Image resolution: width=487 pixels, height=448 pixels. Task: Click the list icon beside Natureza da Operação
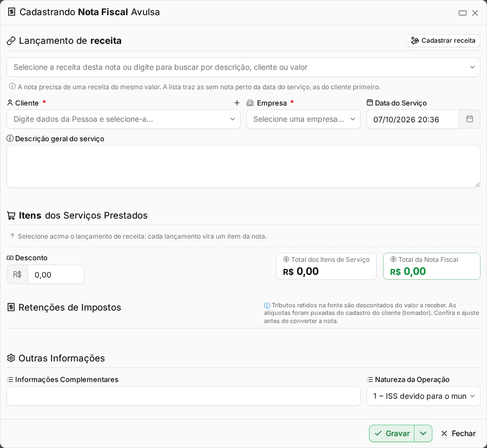[x=370, y=379]
